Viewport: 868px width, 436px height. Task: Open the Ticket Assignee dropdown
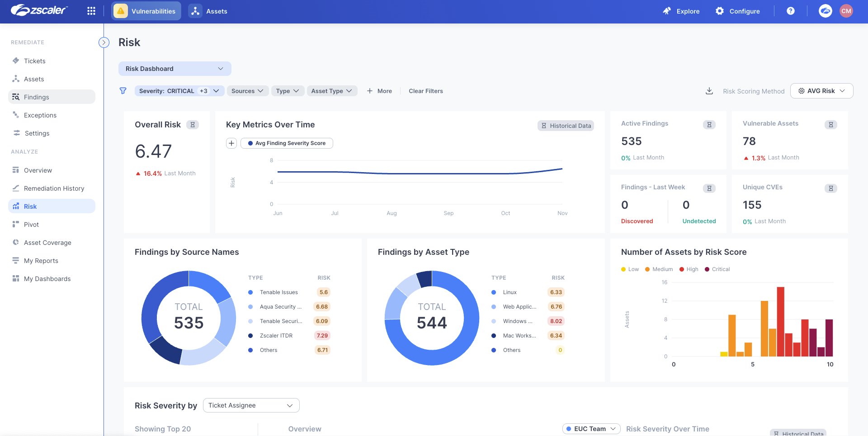[251, 405]
